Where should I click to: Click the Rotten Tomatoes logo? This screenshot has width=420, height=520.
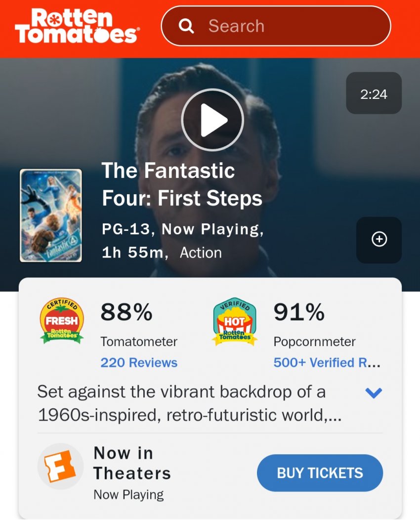[77, 26]
